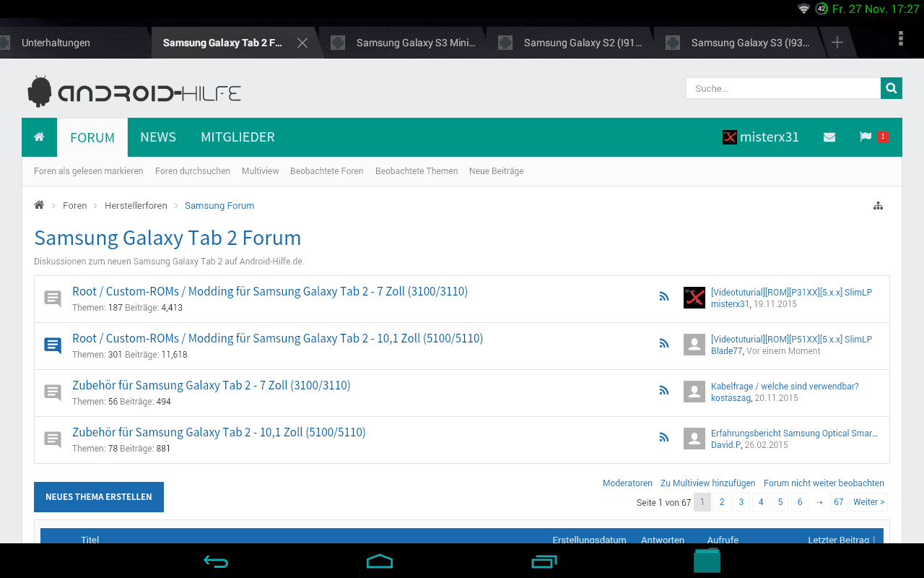This screenshot has width=924, height=578.
Task: Click the breadcrumb home icon
Action: point(39,205)
